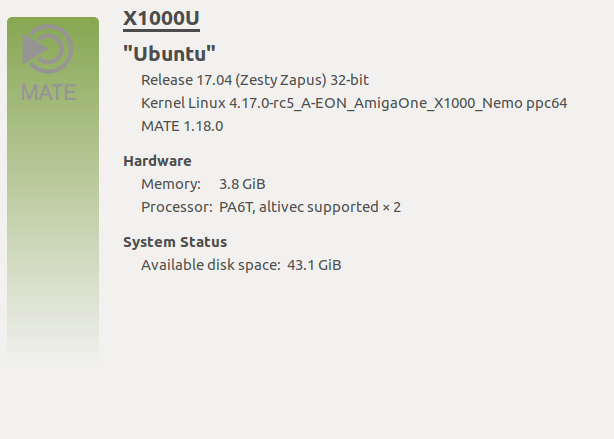This screenshot has height=439, width=614.
Task: Select the X1000U hostname heading
Action: (161, 19)
